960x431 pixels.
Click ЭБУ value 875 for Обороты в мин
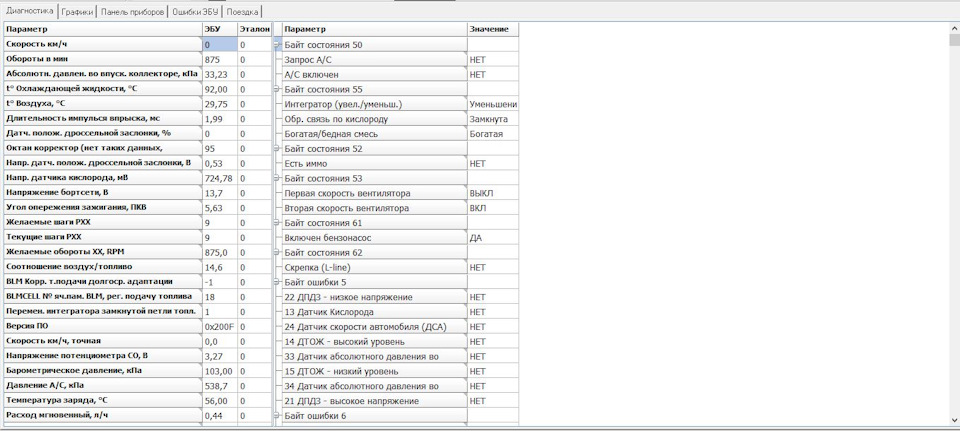coord(219,59)
